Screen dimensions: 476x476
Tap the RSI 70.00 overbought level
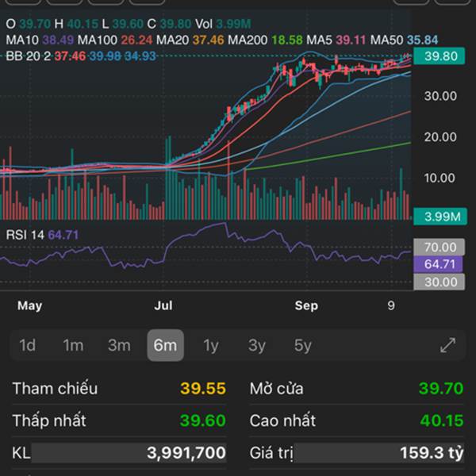(x=439, y=247)
